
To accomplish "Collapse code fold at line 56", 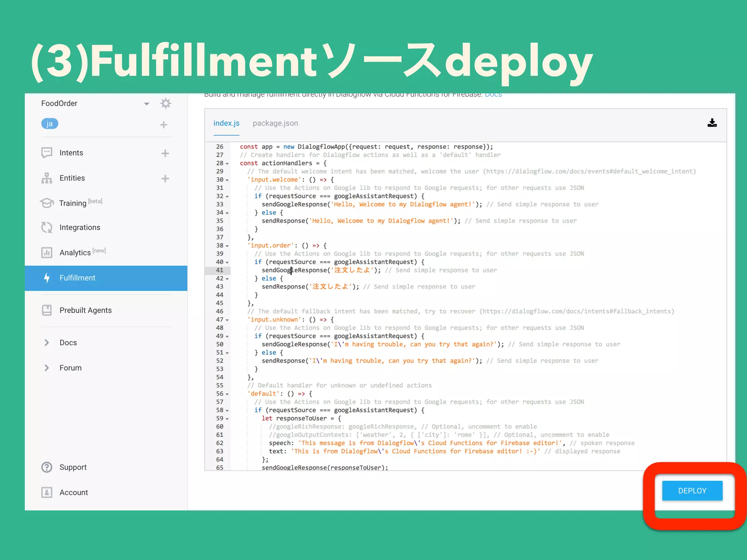I will (x=227, y=394).
